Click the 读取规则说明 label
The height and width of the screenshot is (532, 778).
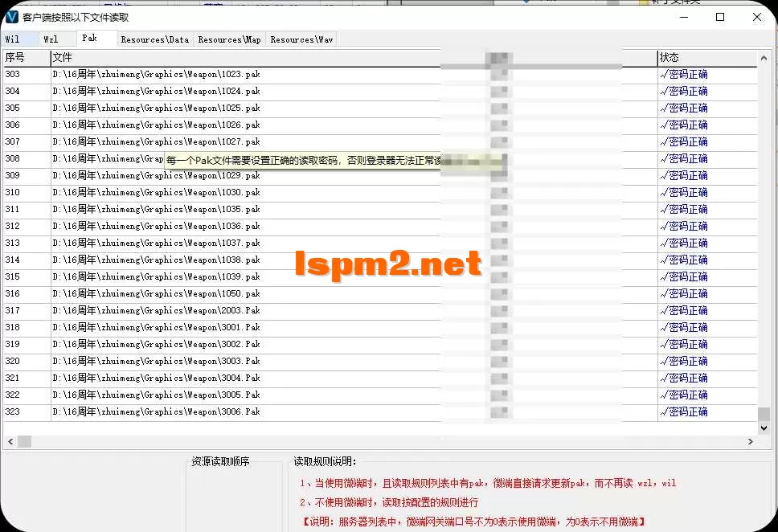325,462
